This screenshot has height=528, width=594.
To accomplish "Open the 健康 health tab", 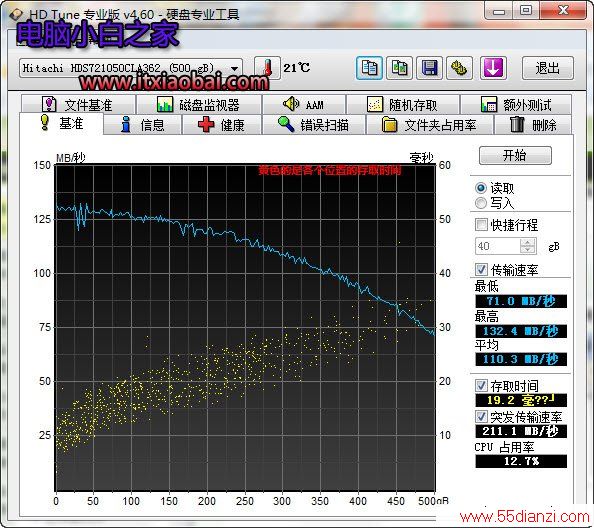I will [222, 125].
